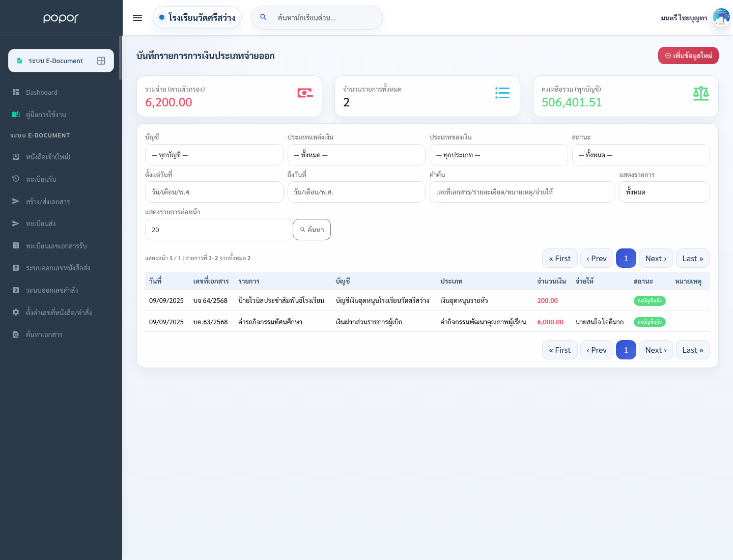This screenshot has width=733, height=560.
Task: Click the เพิ่มข้อมูลใหม่ button
Action: pos(688,55)
